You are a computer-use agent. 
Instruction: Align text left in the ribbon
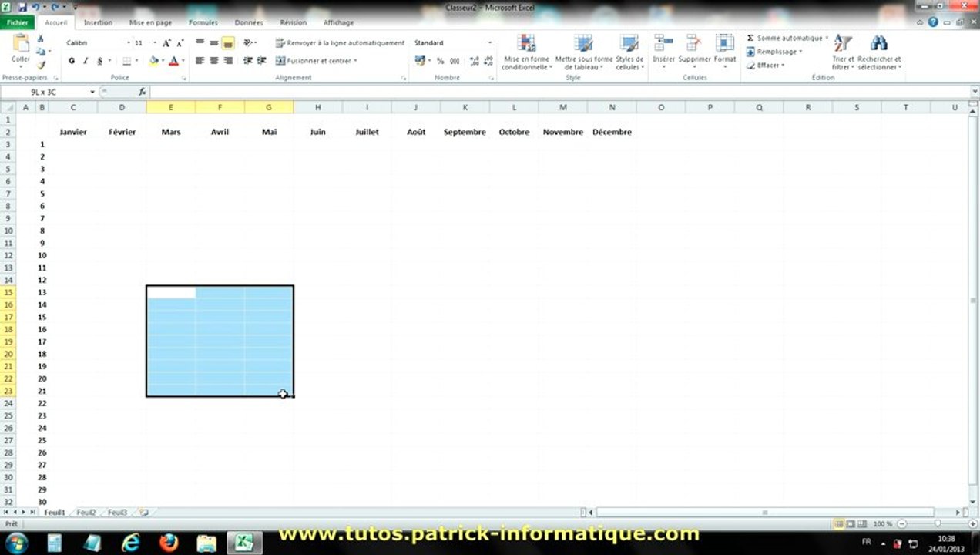point(200,60)
